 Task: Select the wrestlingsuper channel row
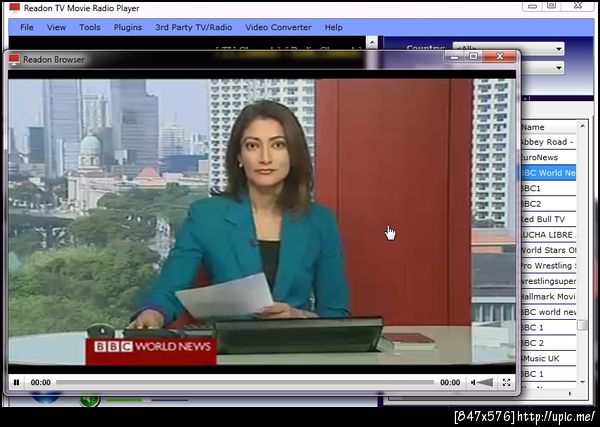coord(548,281)
